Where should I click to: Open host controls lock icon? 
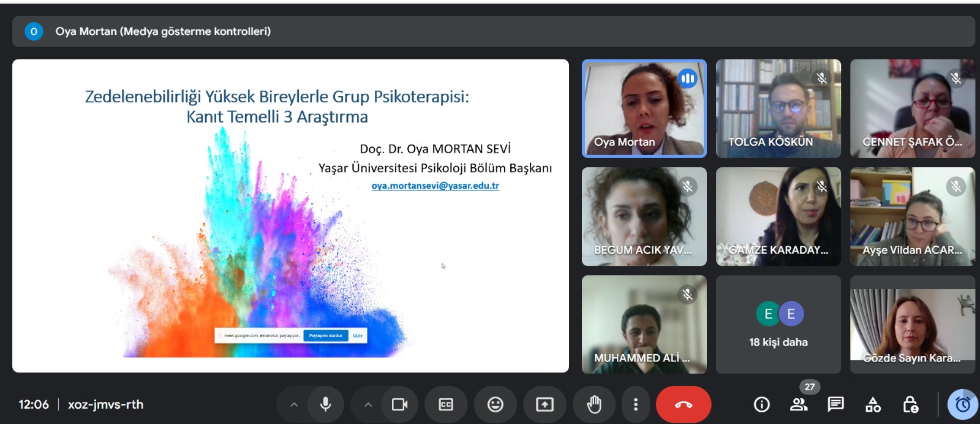[910, 404]
